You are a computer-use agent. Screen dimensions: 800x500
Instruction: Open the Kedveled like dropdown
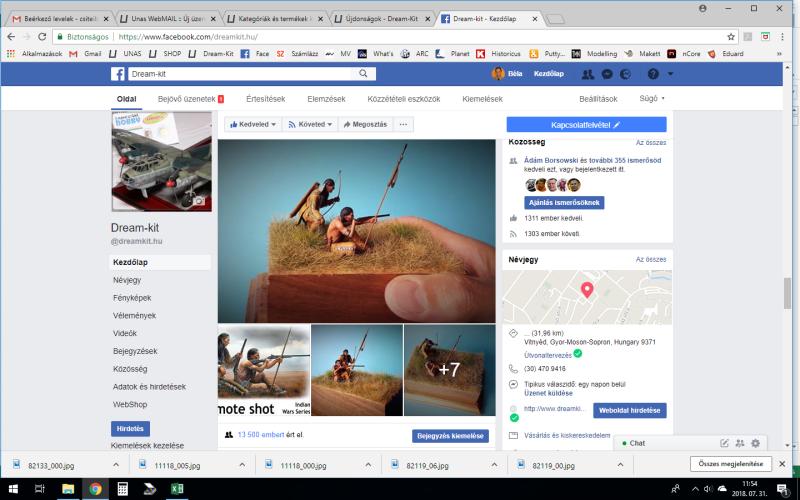tap(251, 125)
